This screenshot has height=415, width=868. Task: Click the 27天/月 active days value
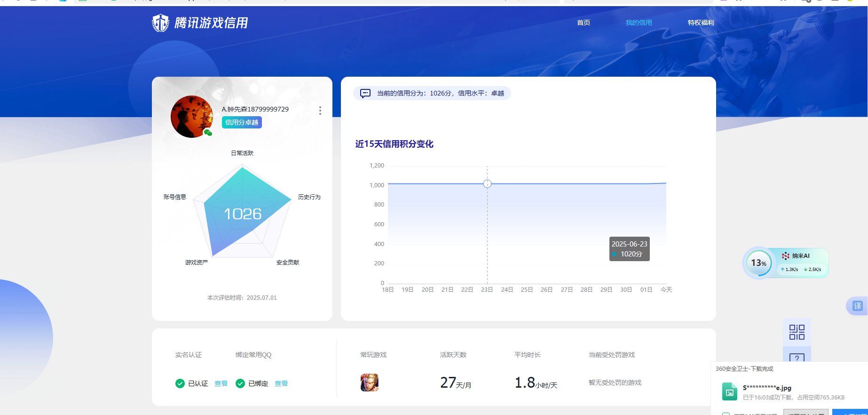(x=456, y=383)
